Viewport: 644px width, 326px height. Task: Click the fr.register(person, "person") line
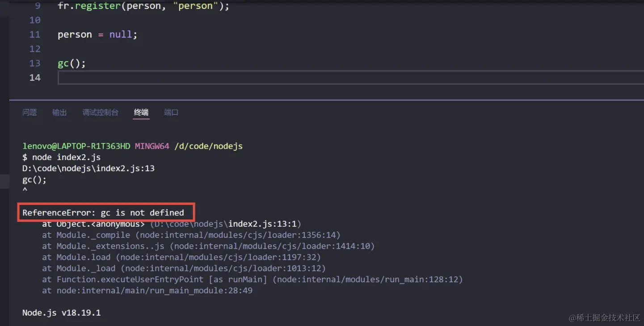pos(143,6)
